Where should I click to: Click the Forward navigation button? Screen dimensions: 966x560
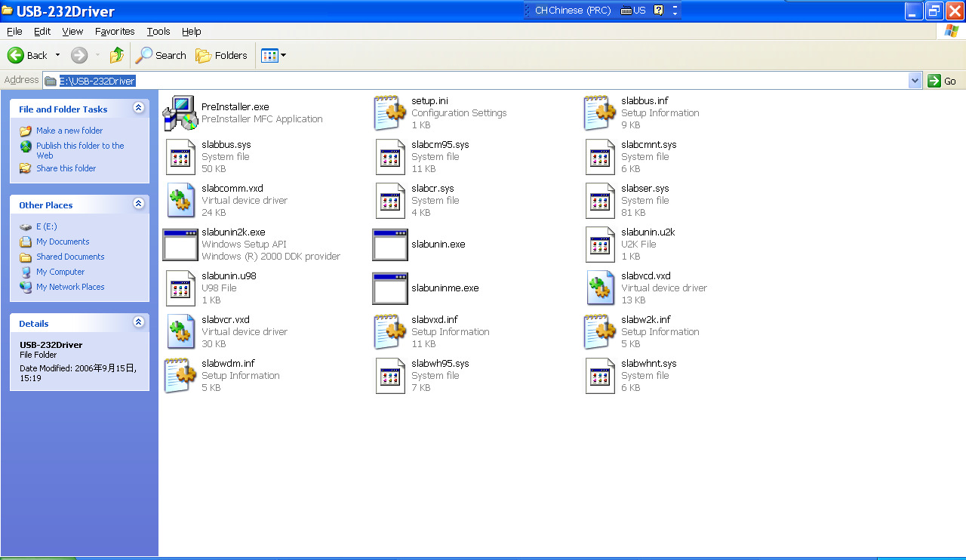(79, 55)
